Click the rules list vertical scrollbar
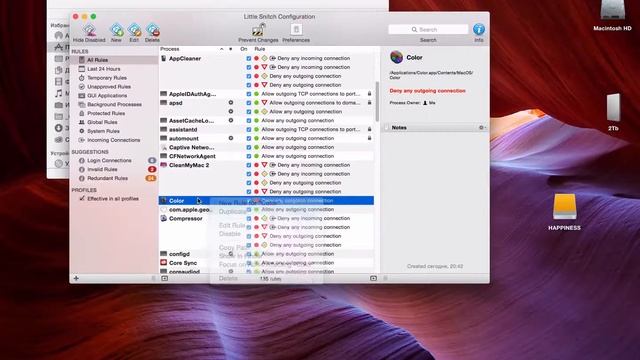Viewport: 640px width, 360px height. (377, 102)
